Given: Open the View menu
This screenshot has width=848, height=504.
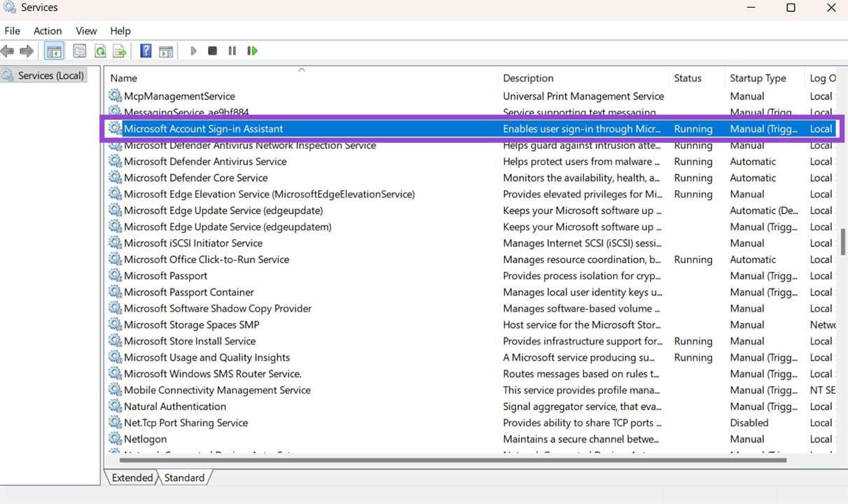Looking at the screenshot, I should click(86, 31).
